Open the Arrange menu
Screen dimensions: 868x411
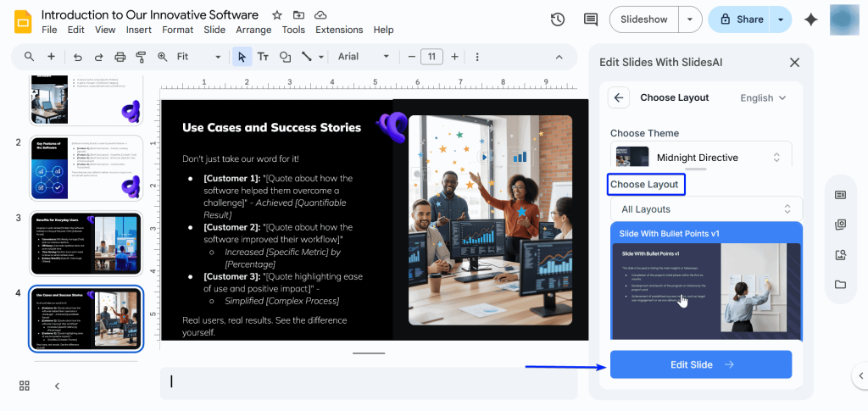(x=253, y=30)
